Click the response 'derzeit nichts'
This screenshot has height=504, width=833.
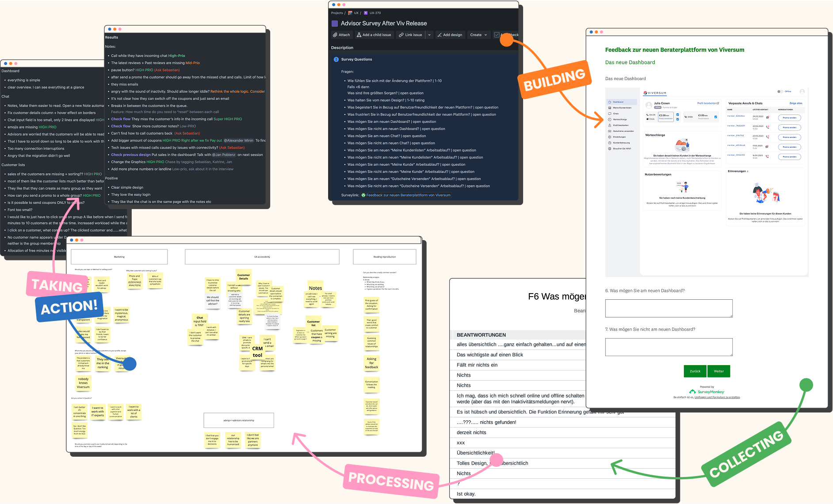471,432
